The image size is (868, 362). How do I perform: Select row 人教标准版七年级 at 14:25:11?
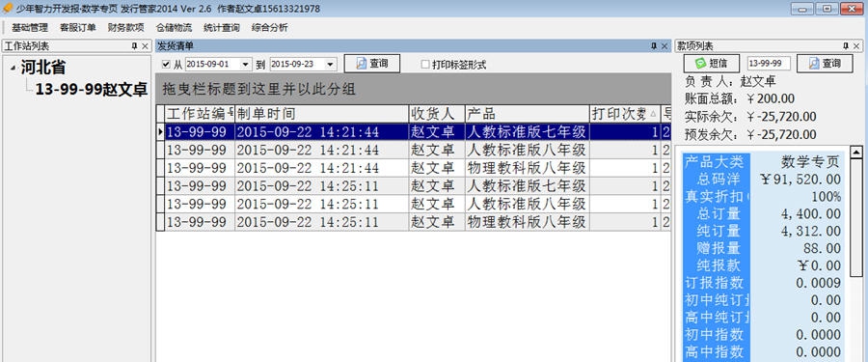(414, 185)
